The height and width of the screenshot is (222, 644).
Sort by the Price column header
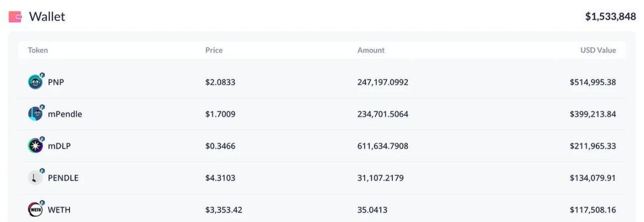pos(214,51)
